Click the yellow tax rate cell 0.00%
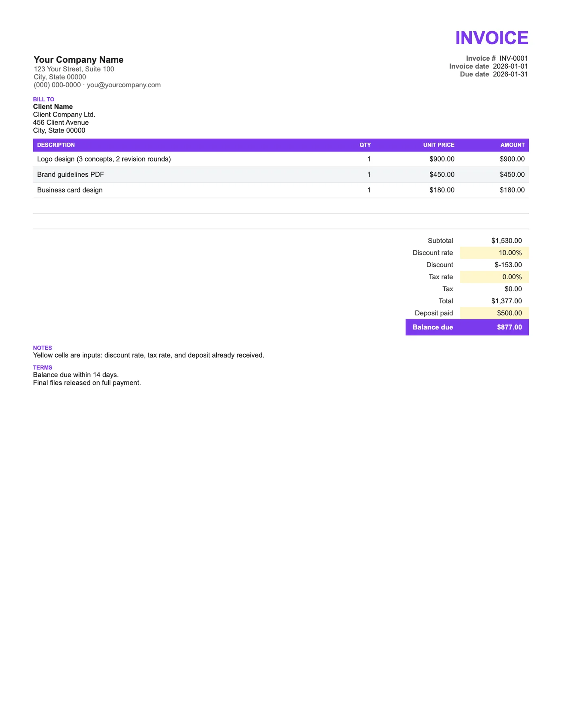 (x=495, y=277)
